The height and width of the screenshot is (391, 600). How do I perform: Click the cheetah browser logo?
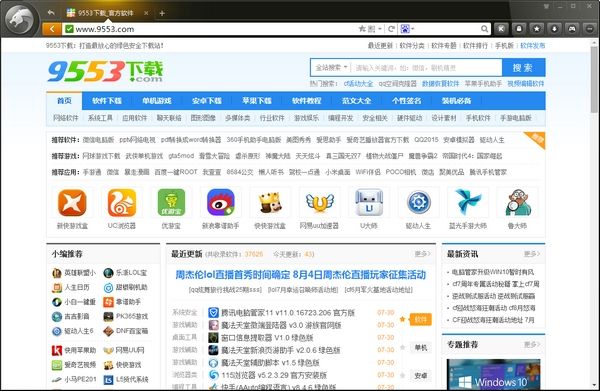[21, 19]
